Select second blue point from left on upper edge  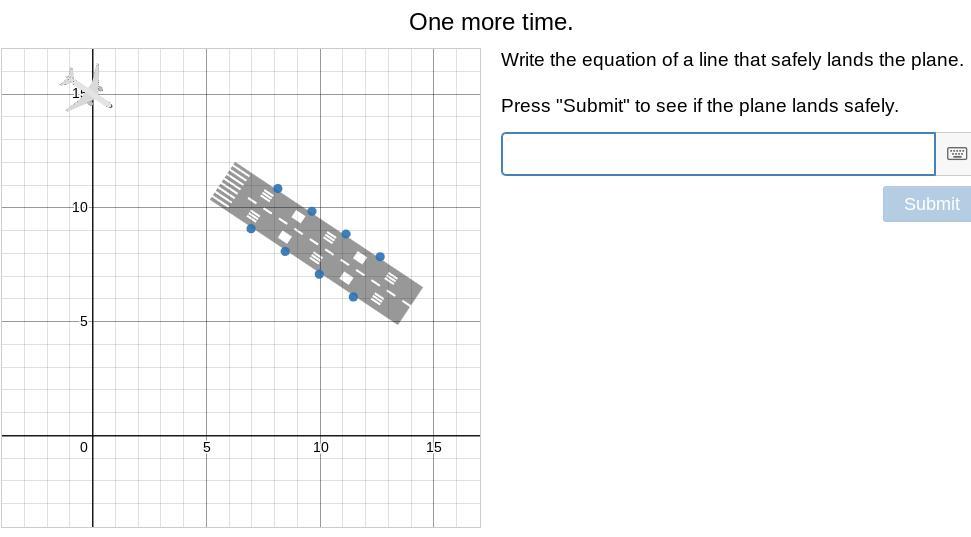(312, 212)
